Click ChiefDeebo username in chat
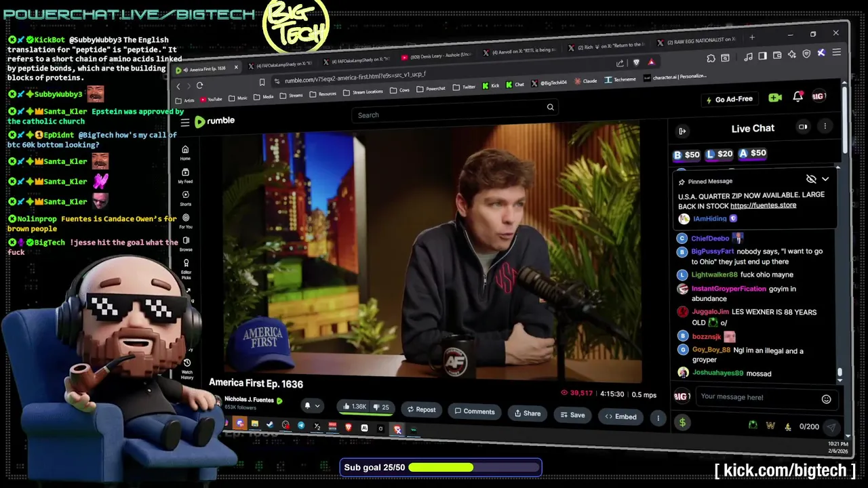The height and width of the screenshot is (488, 868). (x=710, y=239)
